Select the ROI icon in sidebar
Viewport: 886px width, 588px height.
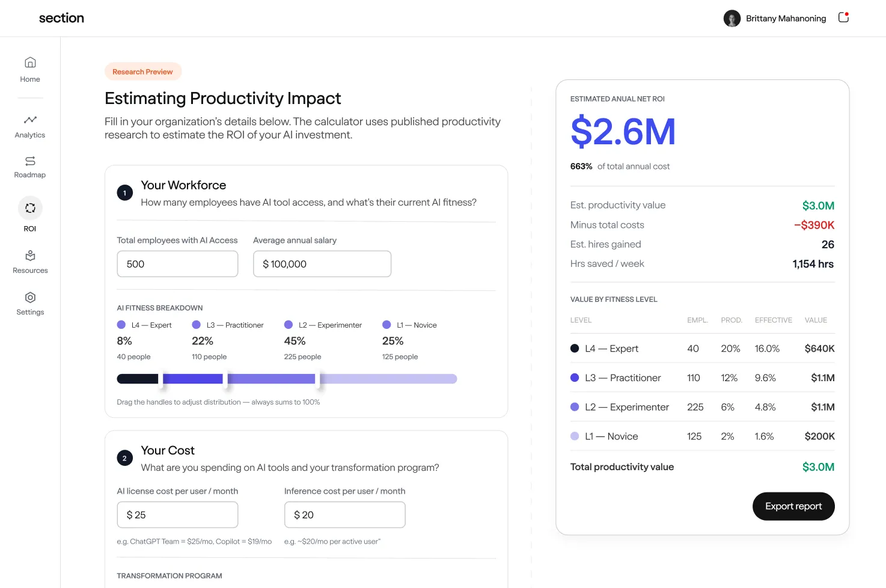(x=30, y=208)
